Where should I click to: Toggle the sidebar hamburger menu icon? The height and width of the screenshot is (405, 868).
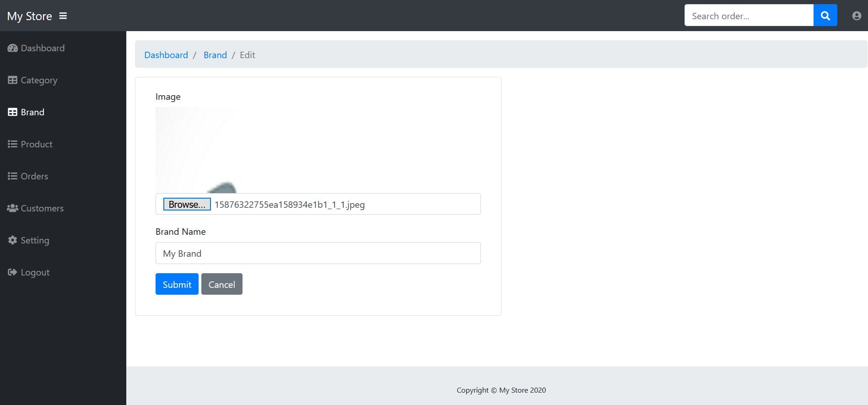63,16
